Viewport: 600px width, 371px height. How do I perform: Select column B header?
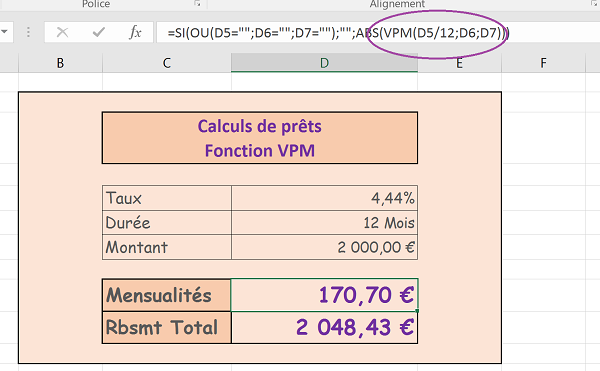pyautogui.click(x=60, y=63)
